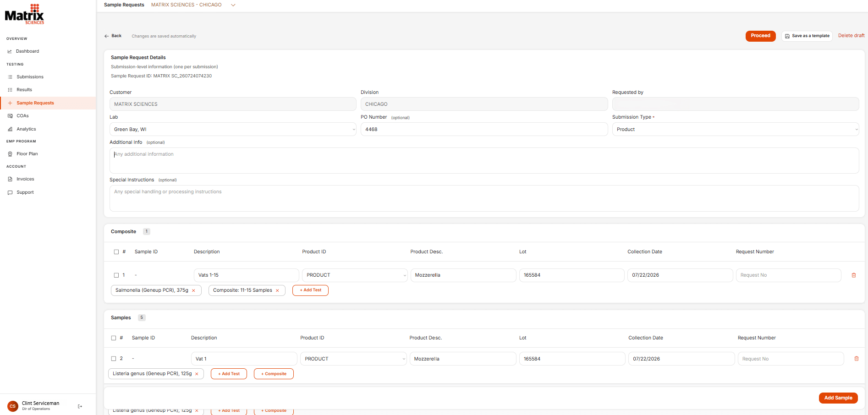868x415 pixels.
Task: Click the Matrix Sciences logo
Action: (x=24, y=14)
